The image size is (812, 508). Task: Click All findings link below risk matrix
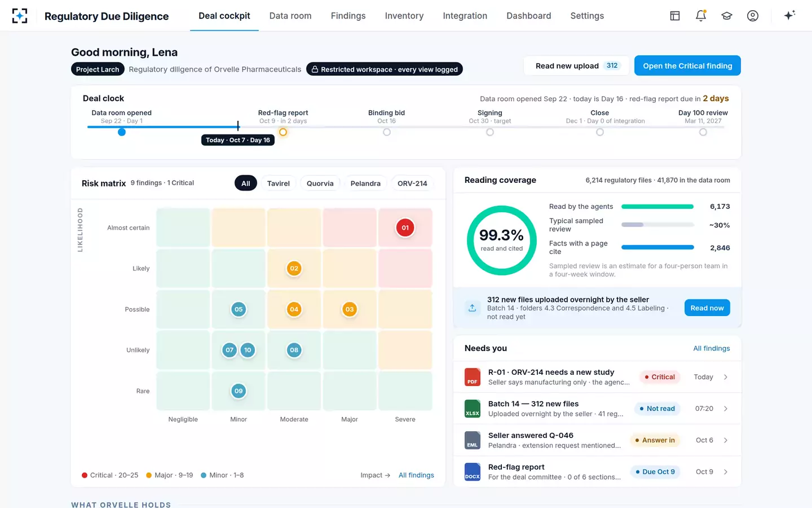click(x=416, y=475)
